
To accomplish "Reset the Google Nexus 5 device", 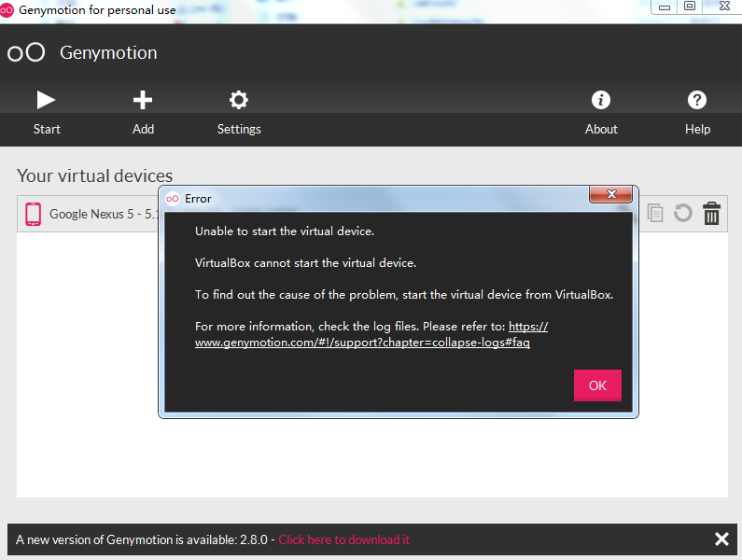I will [683, 213].
